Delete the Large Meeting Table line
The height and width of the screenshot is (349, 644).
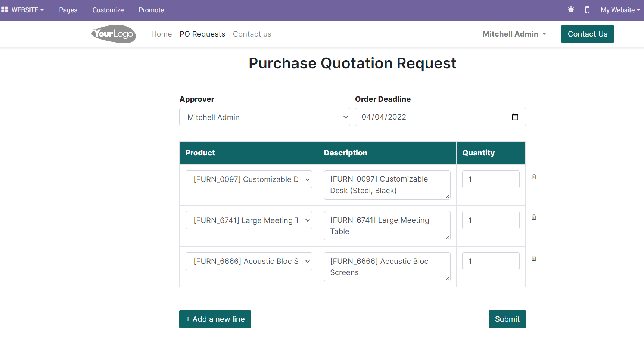[534, 217]
